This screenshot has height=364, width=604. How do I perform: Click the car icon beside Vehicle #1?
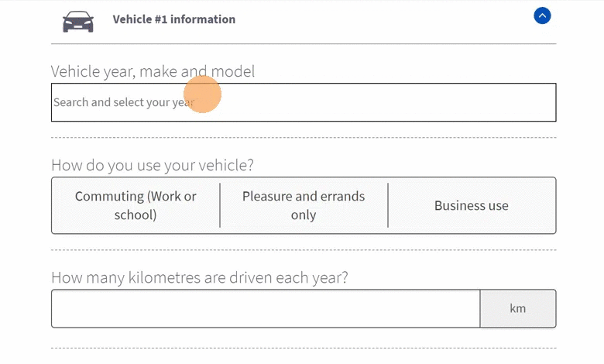pyautogui.click(x=78, y=21)
